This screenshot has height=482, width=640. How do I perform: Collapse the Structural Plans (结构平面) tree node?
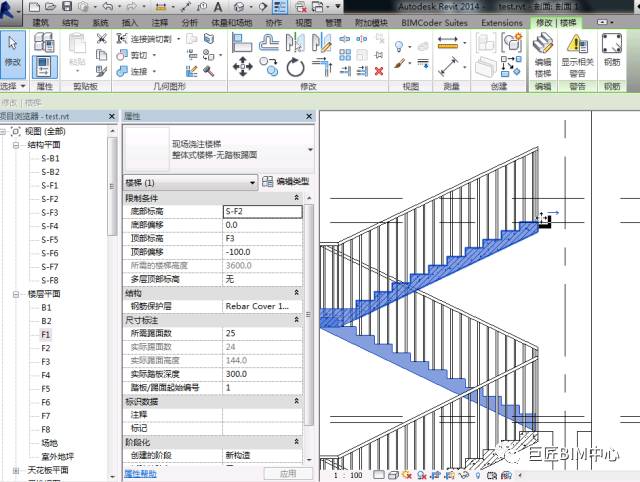pos(16,145)
